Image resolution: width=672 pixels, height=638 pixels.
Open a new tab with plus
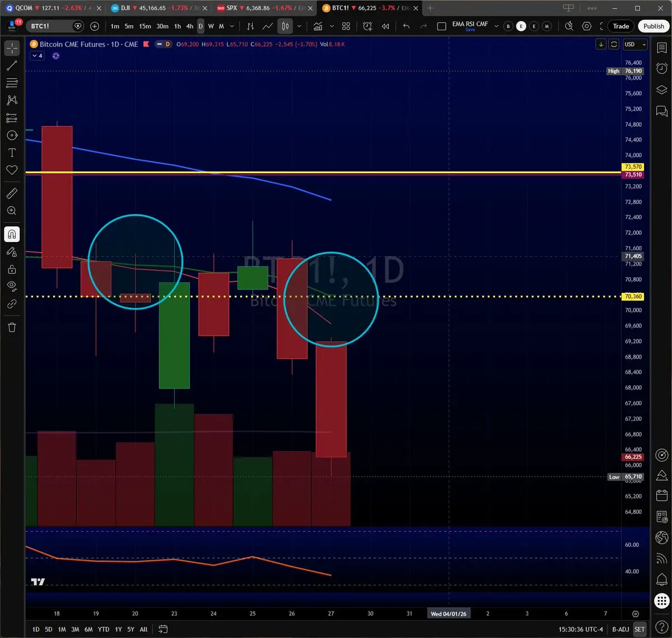[430, 8]
